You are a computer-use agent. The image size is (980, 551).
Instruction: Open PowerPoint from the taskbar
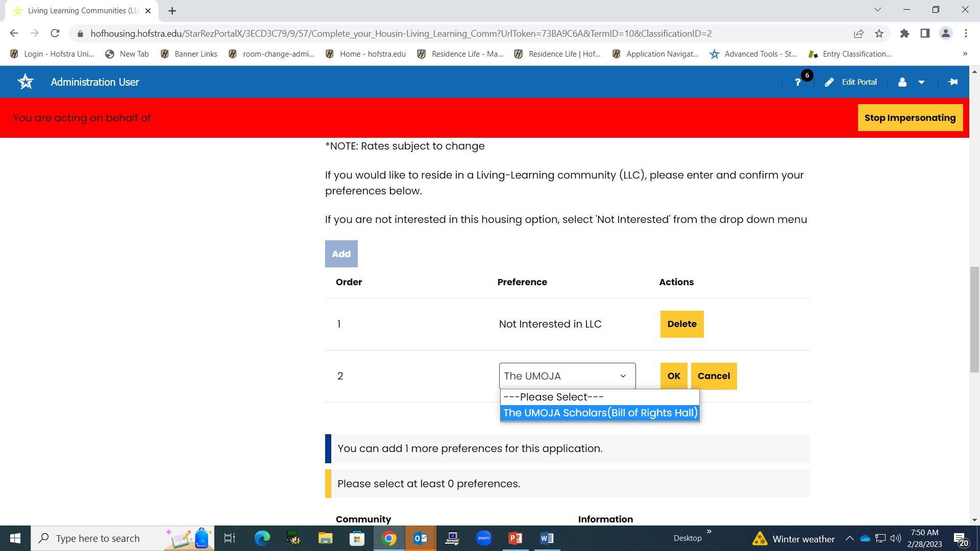pyautogui.click(x=515, y=538)
